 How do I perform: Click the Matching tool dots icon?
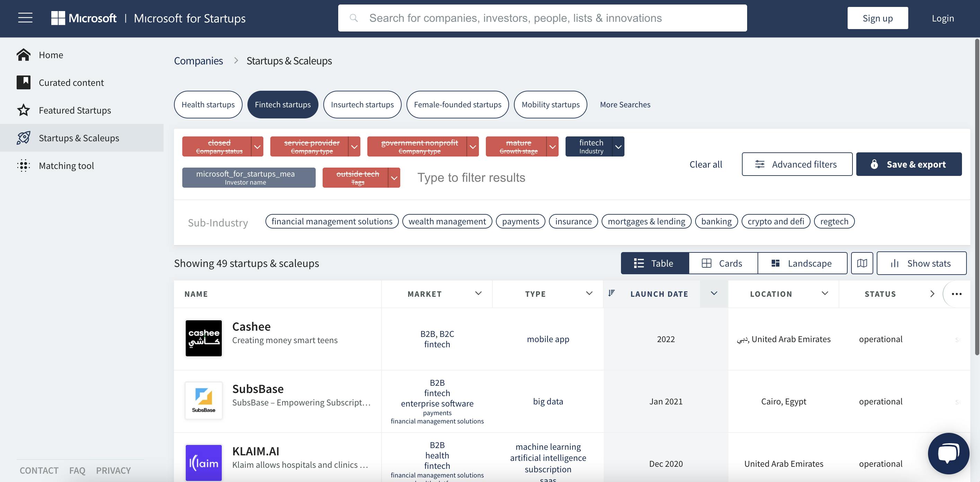point(23,166)
